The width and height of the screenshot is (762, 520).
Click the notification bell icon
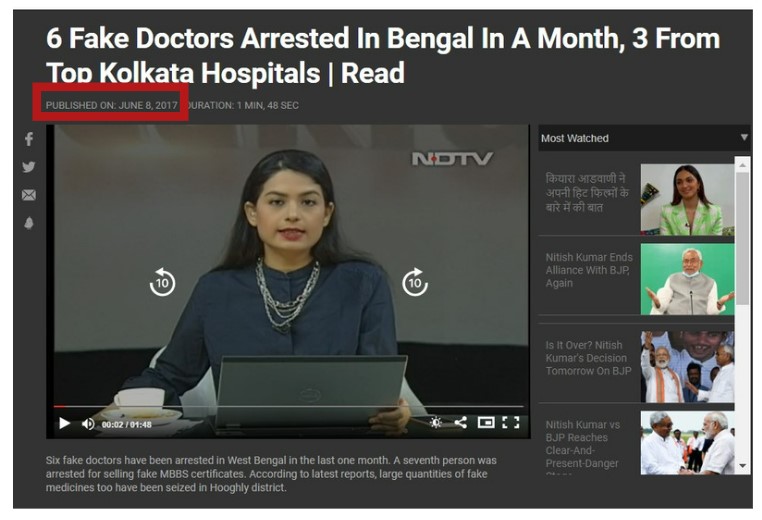(29, 223)
